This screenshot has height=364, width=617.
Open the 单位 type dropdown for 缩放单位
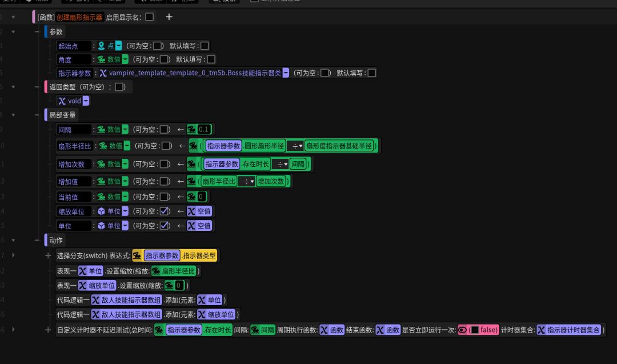pos(125,211)
